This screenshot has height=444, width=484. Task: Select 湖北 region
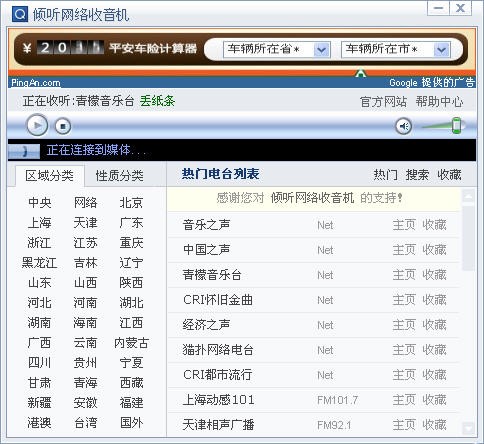(131, 303)
